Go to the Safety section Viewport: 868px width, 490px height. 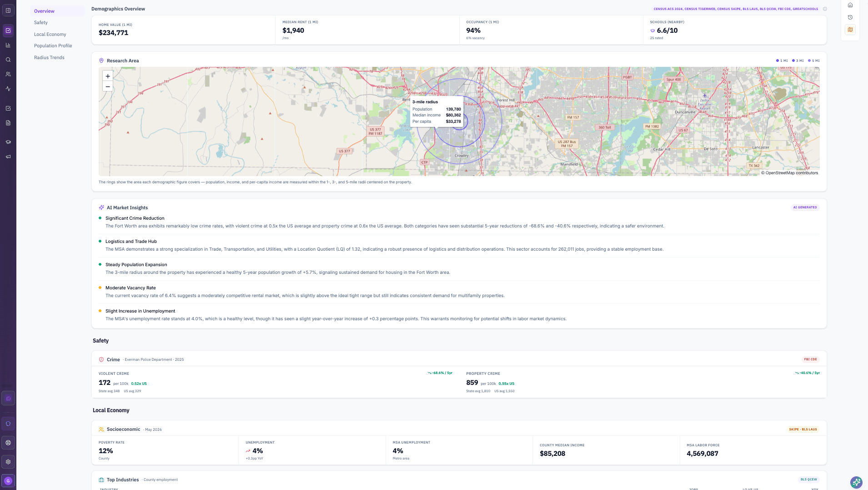[41, 22]
